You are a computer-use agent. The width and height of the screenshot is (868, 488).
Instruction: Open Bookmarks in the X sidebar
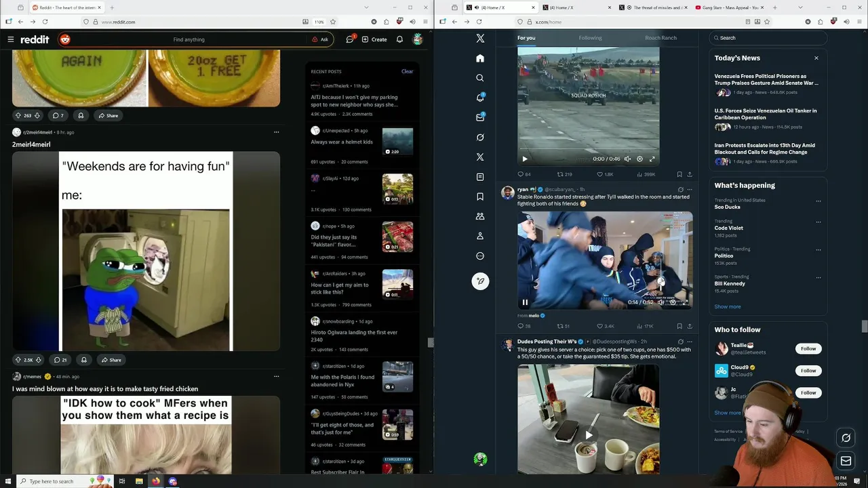pos(480,197)
